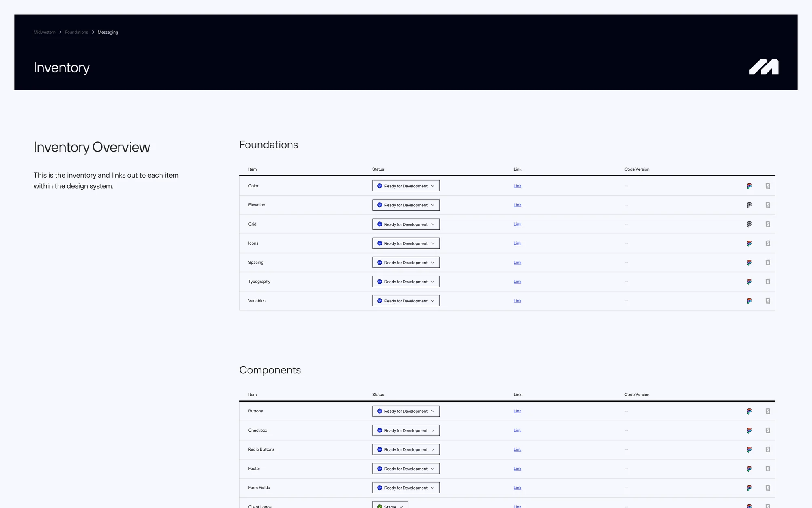
Task: Open the Link in the Variables row
Action: [517, 300]
